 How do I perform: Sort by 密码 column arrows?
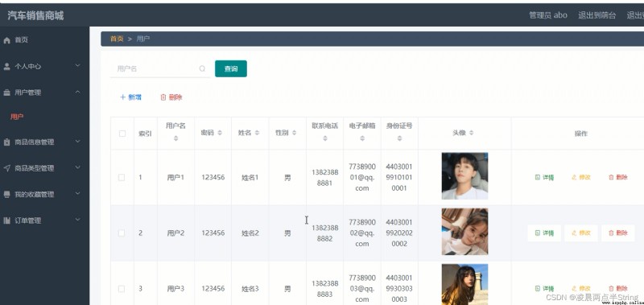coord(220,133)
